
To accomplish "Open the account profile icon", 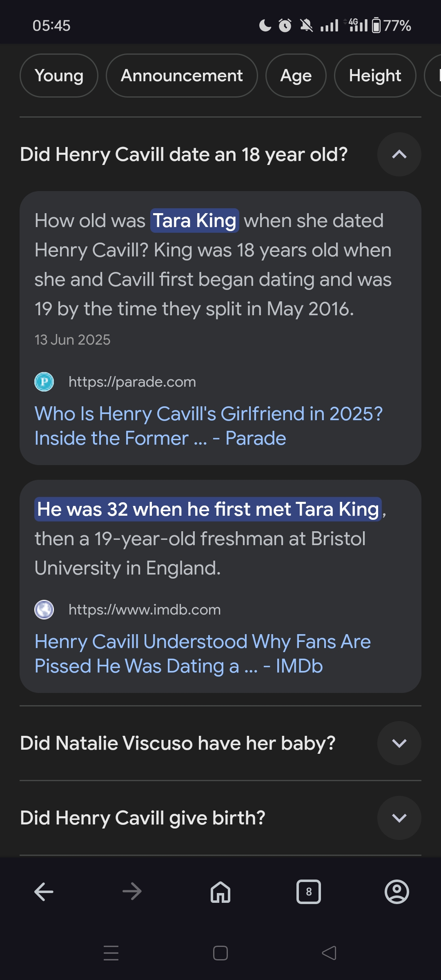I will [x=397, y=892].
